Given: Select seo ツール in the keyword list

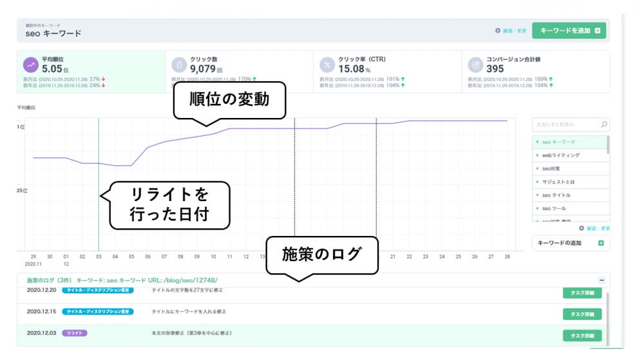Looking at the screenshot, I should click(x=570, y=208).
